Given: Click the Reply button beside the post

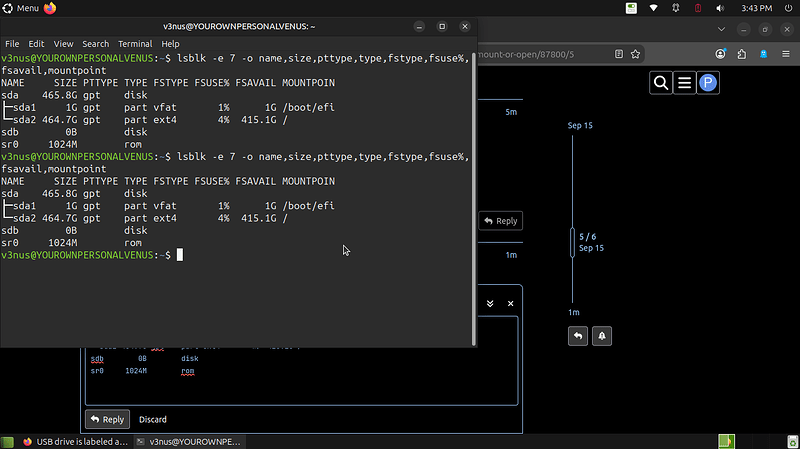Looking at the screenshot, I should (501, 221).
